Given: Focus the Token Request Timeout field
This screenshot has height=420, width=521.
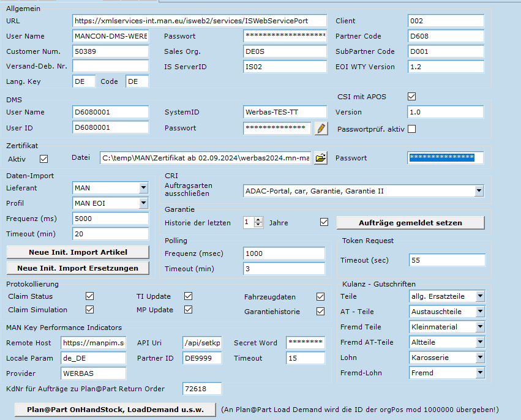Looking at the screenshot, I should click(x=446, y=260).
